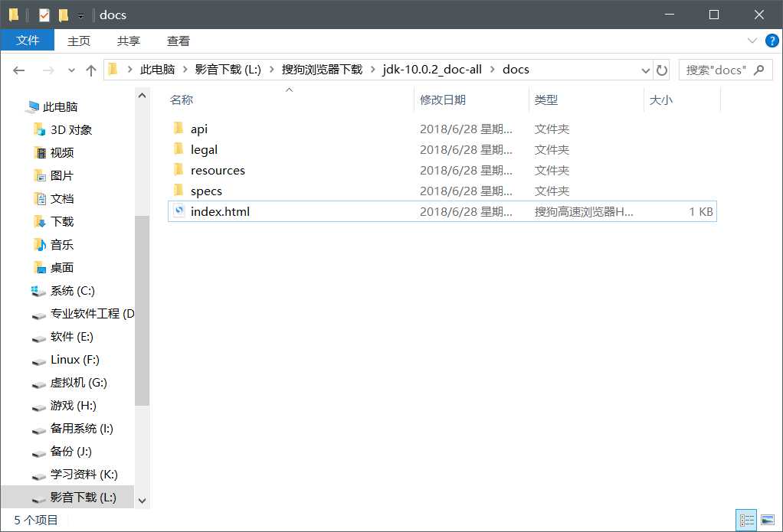Image resolution: width=783 pixels, height=532 pixels.
Task: Select the api folder
Action: pos(442,129)
